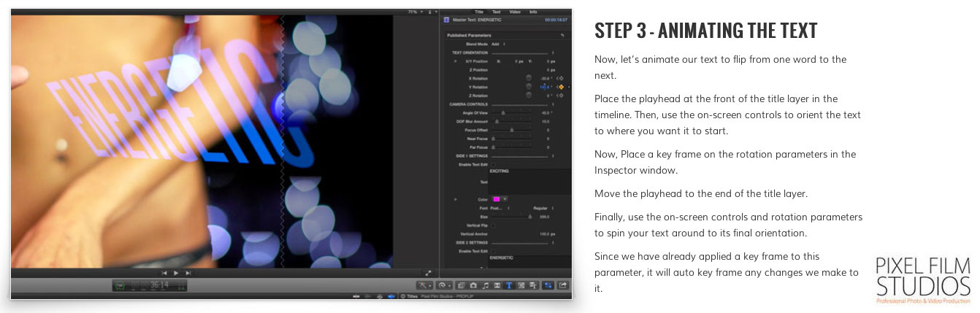Screen dimensions: 980x313
Task: Open the Y Rotation animation menu arrow
Action: click(569, 87)
